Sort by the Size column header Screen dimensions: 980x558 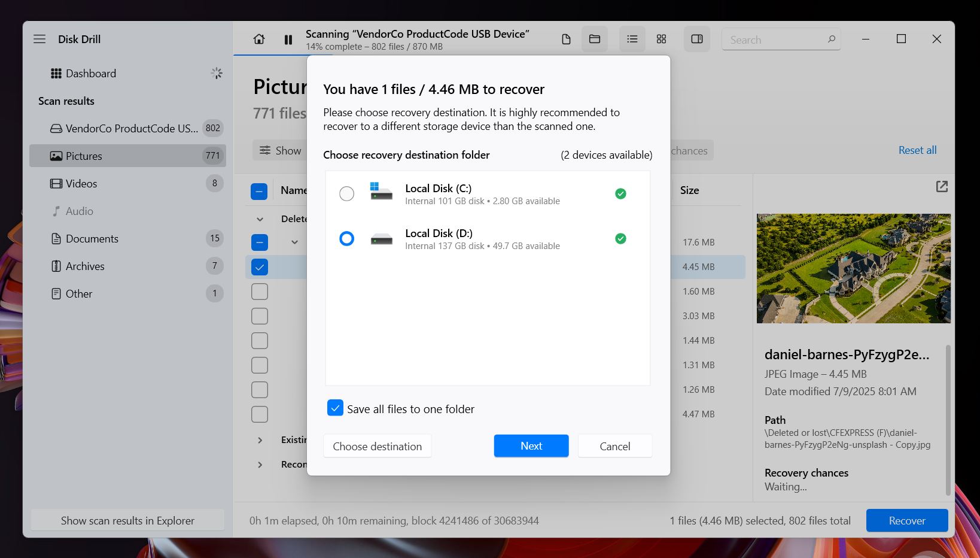point(689,190)
